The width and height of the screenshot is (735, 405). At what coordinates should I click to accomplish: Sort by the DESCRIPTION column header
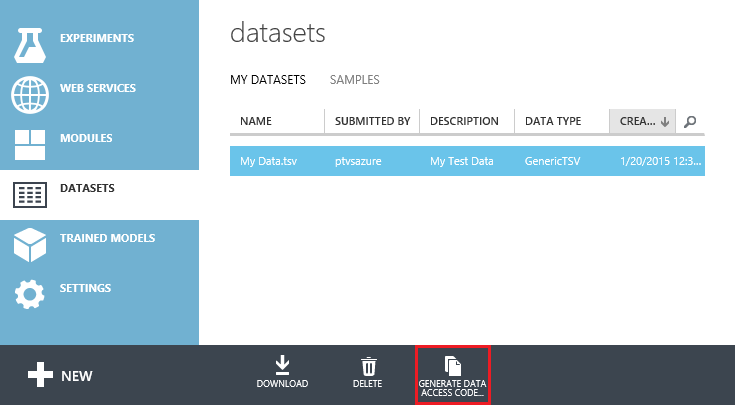click(464, 121)
